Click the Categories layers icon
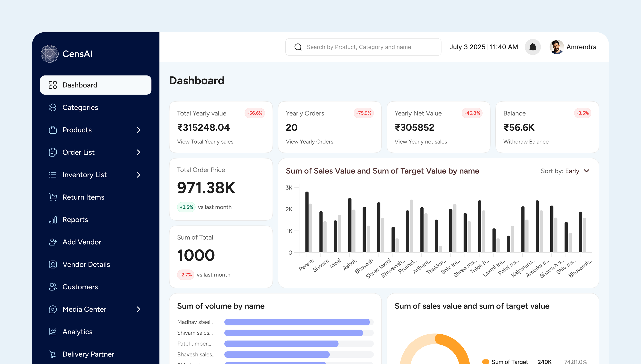641x364 pixels. (53, 108)
